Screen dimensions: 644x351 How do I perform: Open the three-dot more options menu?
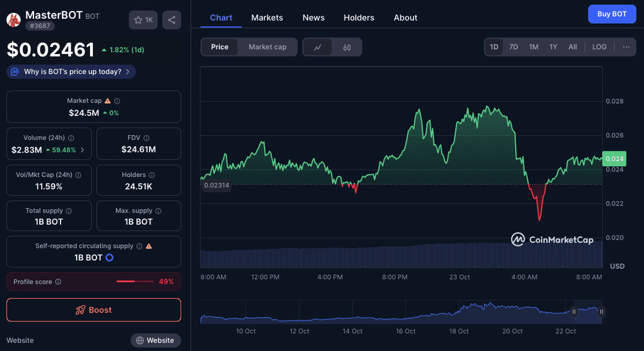[625, 47]
